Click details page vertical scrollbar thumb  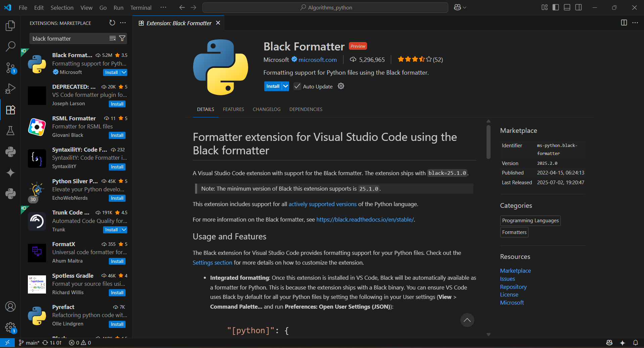tap(489, 142)
